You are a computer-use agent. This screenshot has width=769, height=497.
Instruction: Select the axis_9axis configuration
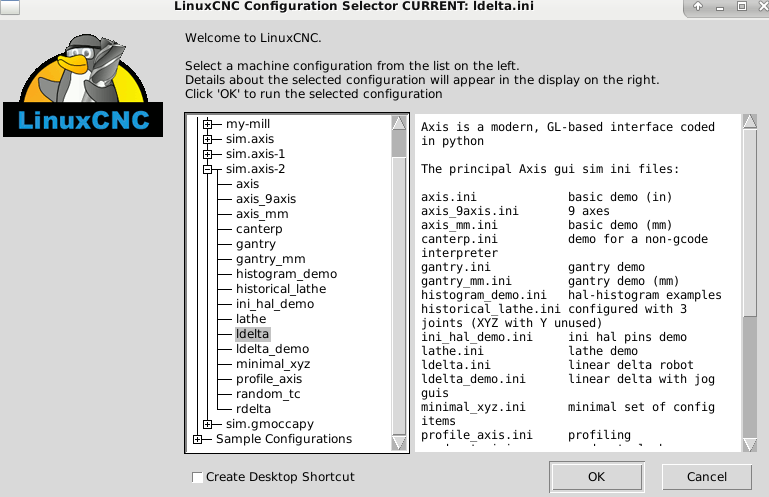266,199
